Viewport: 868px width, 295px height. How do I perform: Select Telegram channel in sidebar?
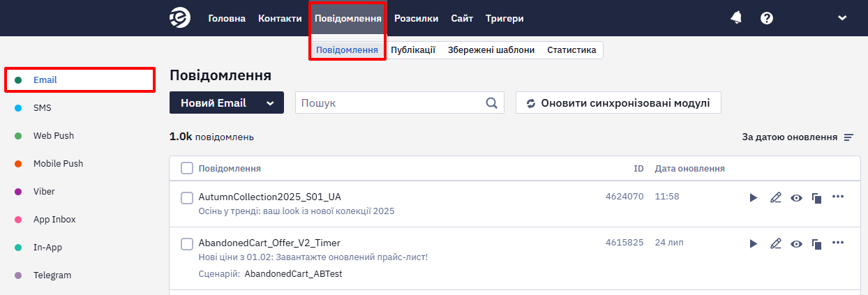coord(52,275)
